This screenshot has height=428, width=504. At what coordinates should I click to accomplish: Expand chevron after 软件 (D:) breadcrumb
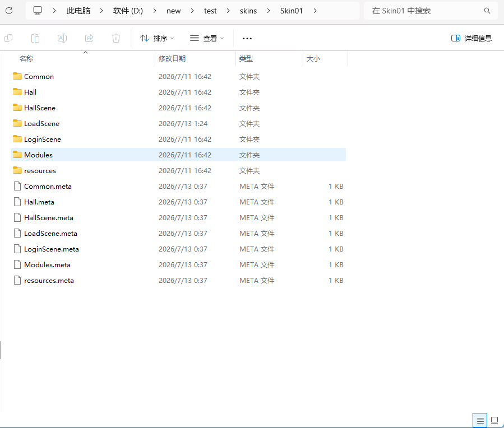[x=155, y=11]
